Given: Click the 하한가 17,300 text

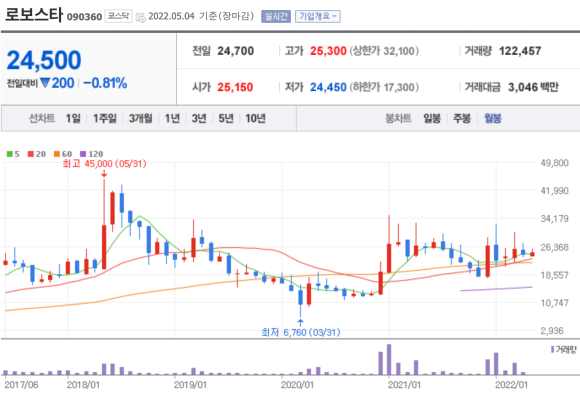Looking at the screenshot, I should point(384,87).
